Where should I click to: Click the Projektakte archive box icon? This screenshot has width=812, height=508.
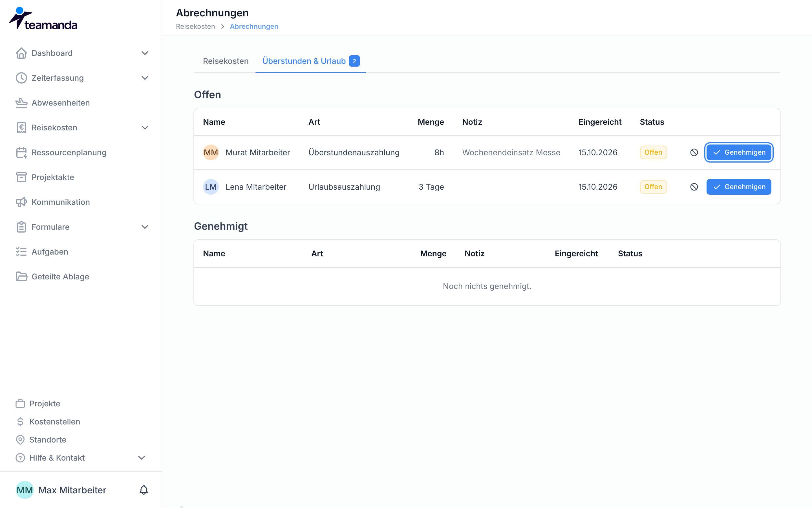21,178
